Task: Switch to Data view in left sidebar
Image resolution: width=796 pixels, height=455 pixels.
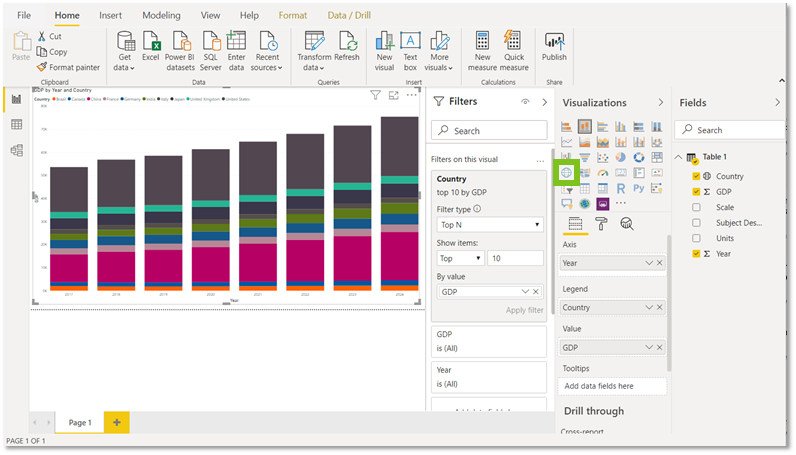Action: click(x=16, y=124)
